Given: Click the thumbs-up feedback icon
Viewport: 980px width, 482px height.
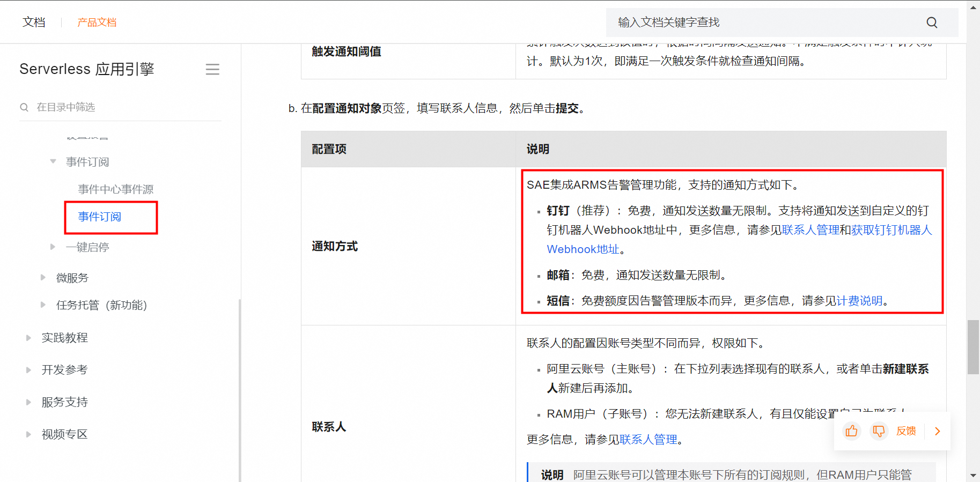Looking at the screenshot, I should point(851,431).
